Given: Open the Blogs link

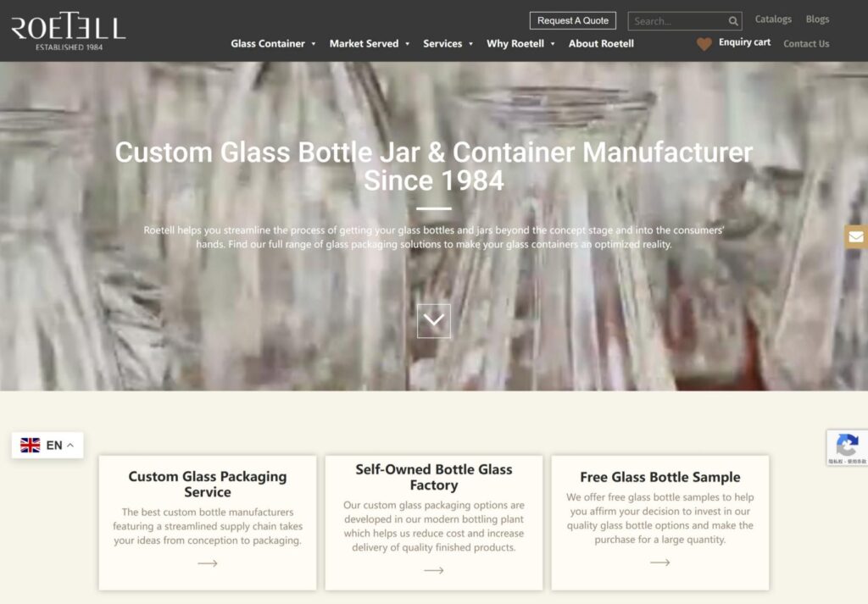Looking at the screenshot, I should click(818, 19).
